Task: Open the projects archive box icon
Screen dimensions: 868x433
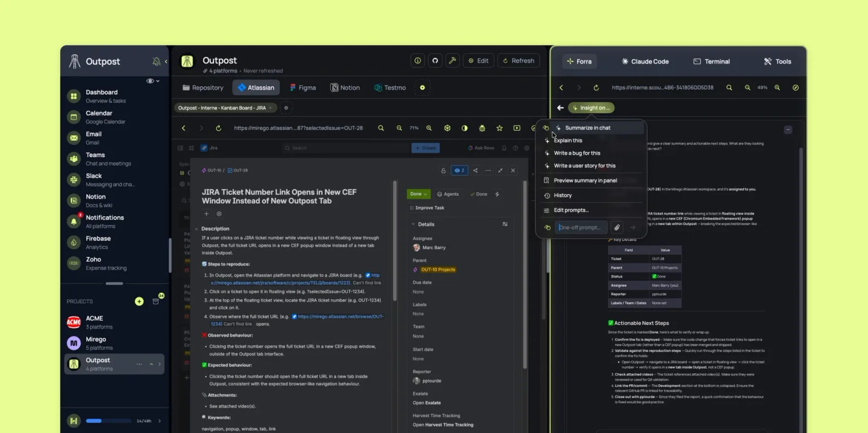Action: (x=156, y=301)
